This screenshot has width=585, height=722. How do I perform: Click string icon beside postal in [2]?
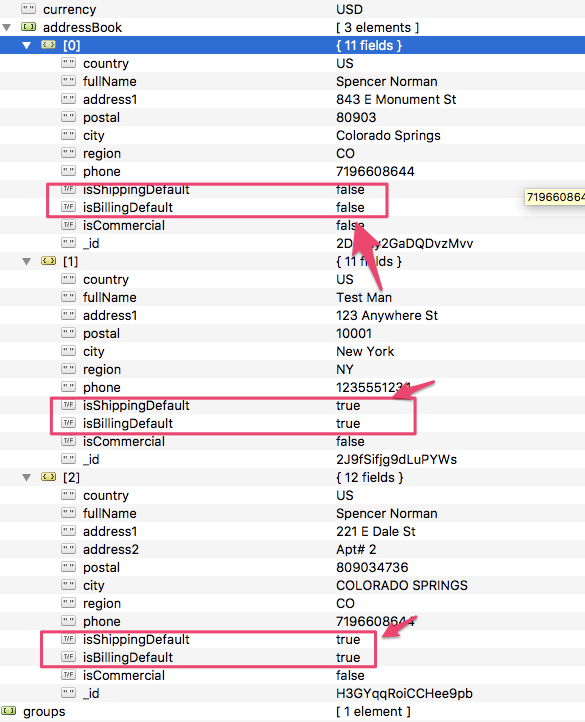[69, 567]
